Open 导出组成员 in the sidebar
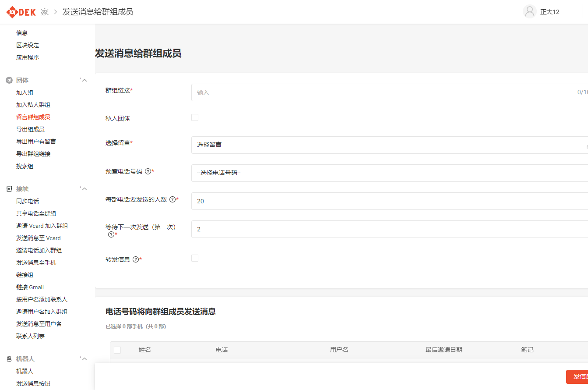The image size is (588, 390). pos(30,129)
